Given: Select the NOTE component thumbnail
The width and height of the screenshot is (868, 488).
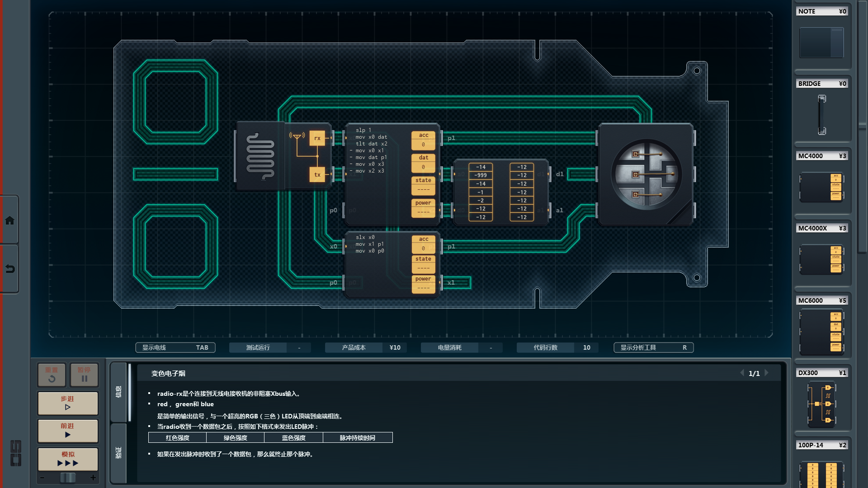Looking at the screenshot, I should (x=821, y=42).
